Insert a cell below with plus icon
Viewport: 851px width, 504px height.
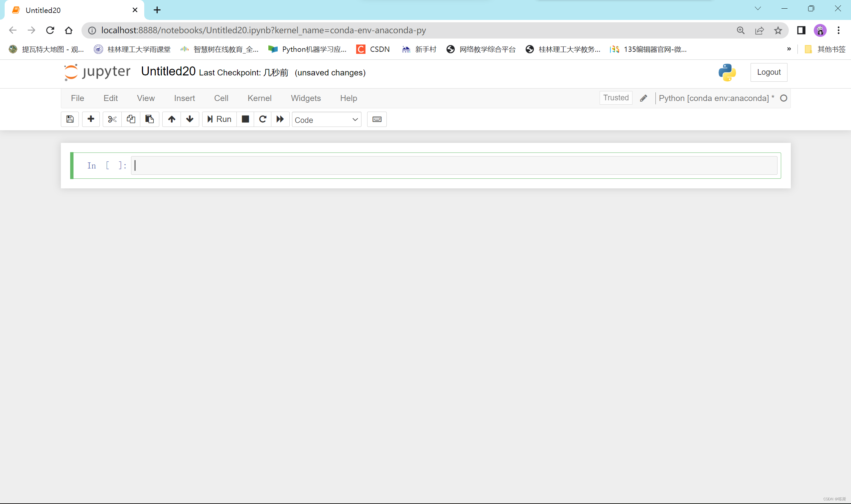click(91, 119)
